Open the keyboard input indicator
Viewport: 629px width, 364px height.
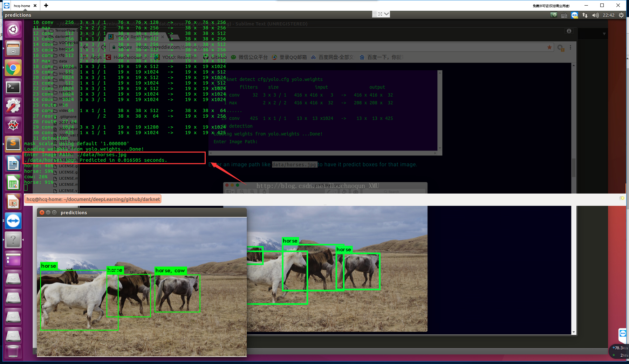[x=564, y=15]
